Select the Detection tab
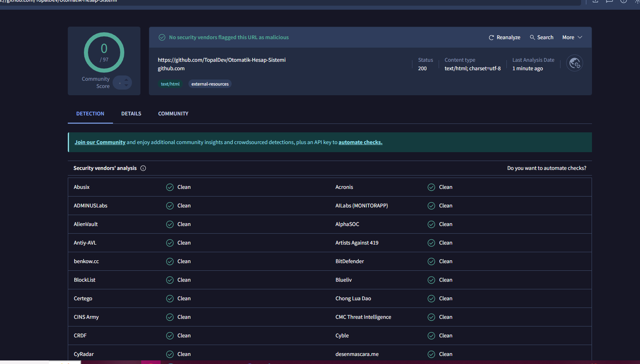The height and width of the screenshot is (364, 640). point(90,114)
